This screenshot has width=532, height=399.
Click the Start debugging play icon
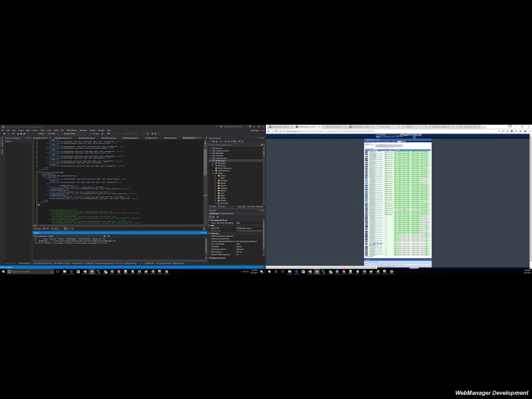click(92, 134)
